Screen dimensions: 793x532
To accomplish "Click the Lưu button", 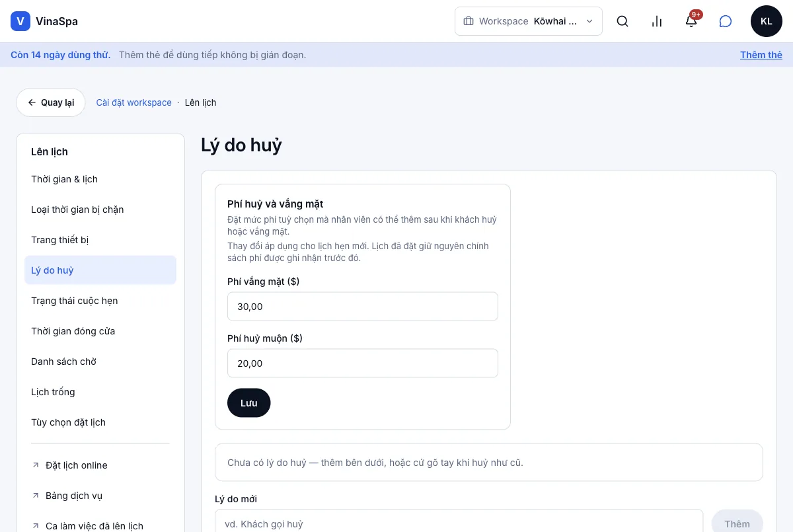I will [249, 403].
